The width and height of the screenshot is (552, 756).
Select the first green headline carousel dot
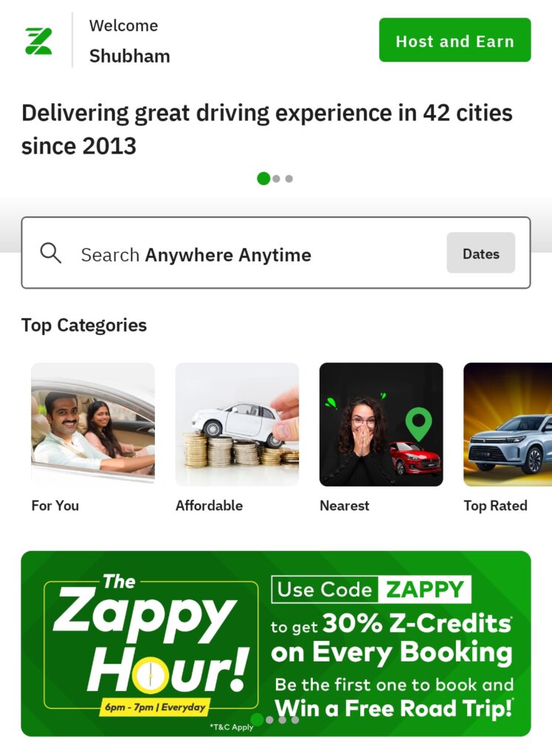coord(263,179)
